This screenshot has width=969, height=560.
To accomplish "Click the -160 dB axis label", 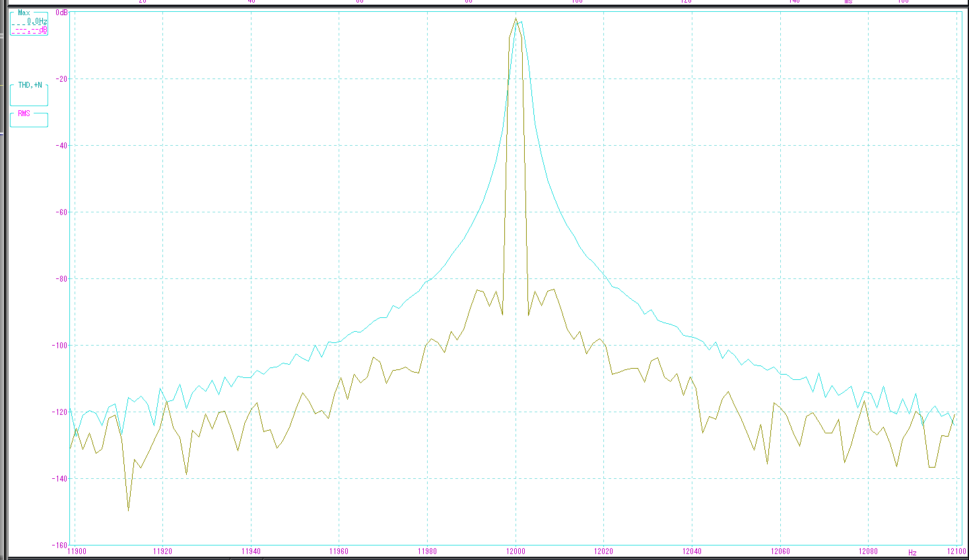I will 60,545.
